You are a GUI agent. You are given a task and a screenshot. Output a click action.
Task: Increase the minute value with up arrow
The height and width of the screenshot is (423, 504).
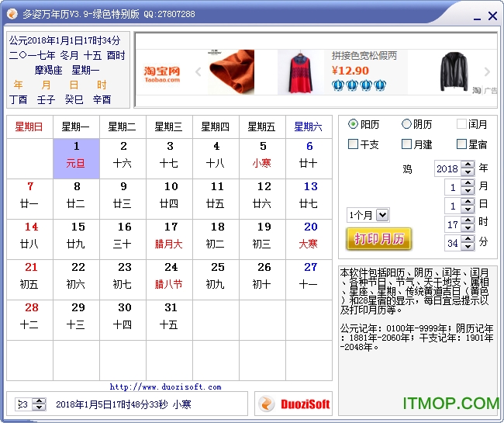click(x=468, y=239)
